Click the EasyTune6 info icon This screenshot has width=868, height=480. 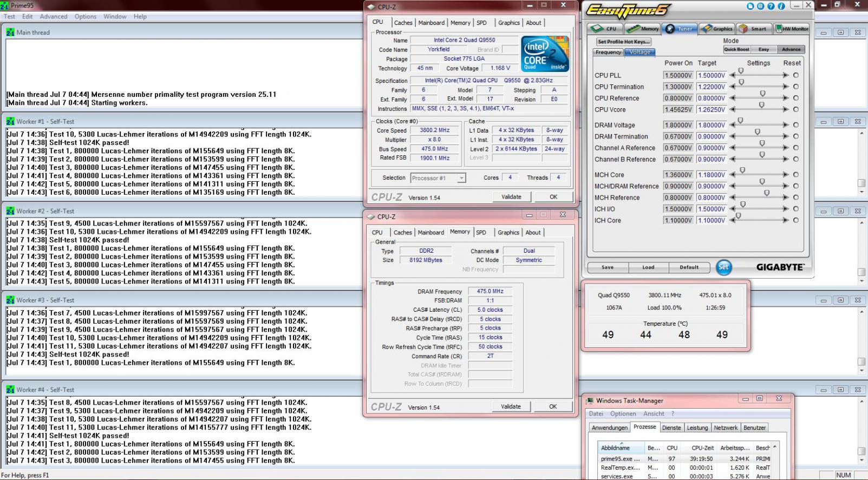click(x=781, y=6)
